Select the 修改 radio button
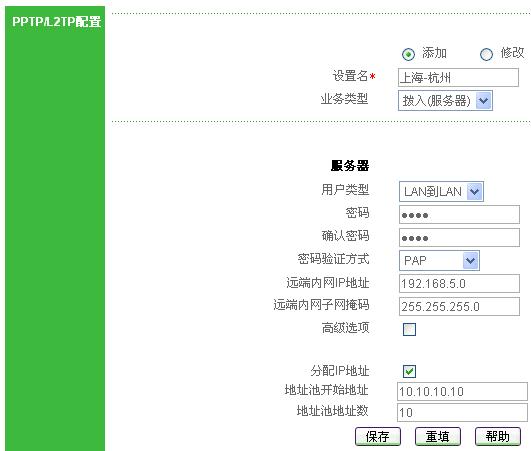The width and height of the screenshot is (531, 451). click(x=486, y=54)
